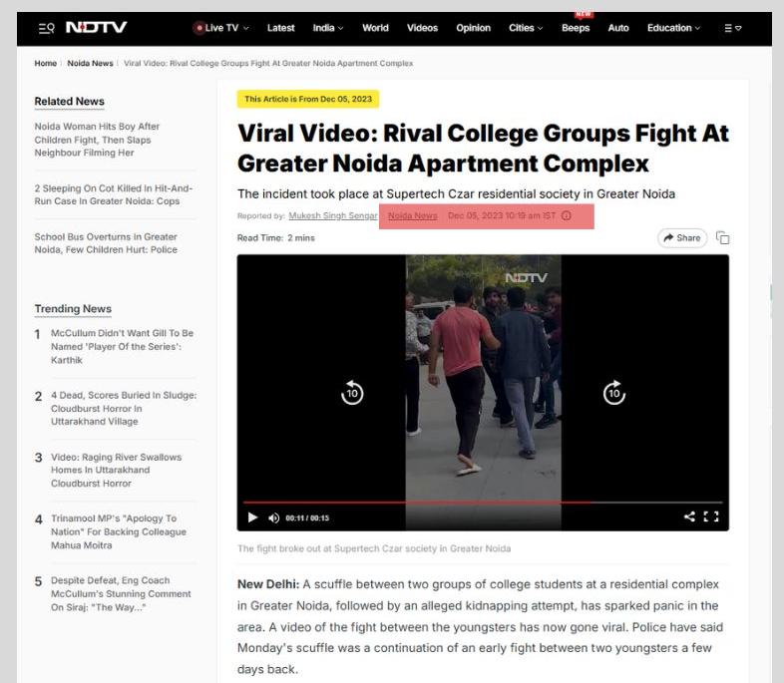Rewind the video 10 seconds

tap(352, 392)
